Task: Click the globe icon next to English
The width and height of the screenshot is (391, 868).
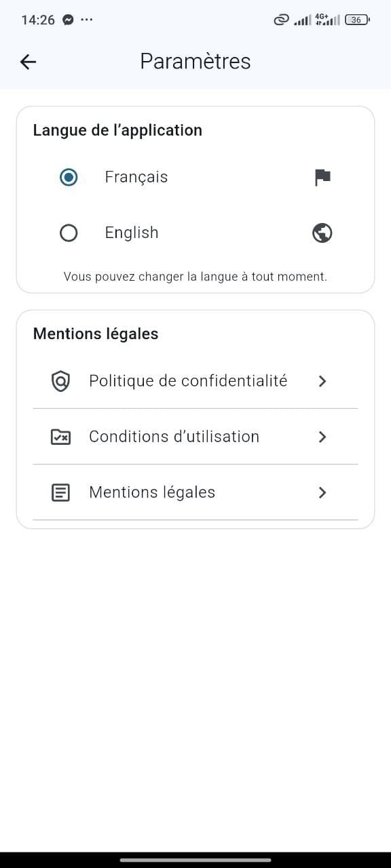Action: tap(321, 233)
